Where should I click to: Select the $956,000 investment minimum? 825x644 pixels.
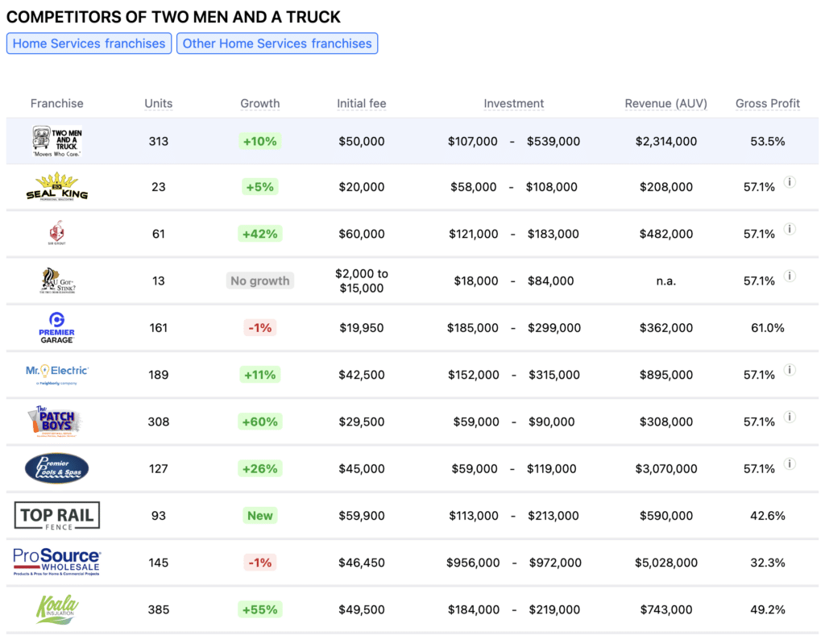473,563
